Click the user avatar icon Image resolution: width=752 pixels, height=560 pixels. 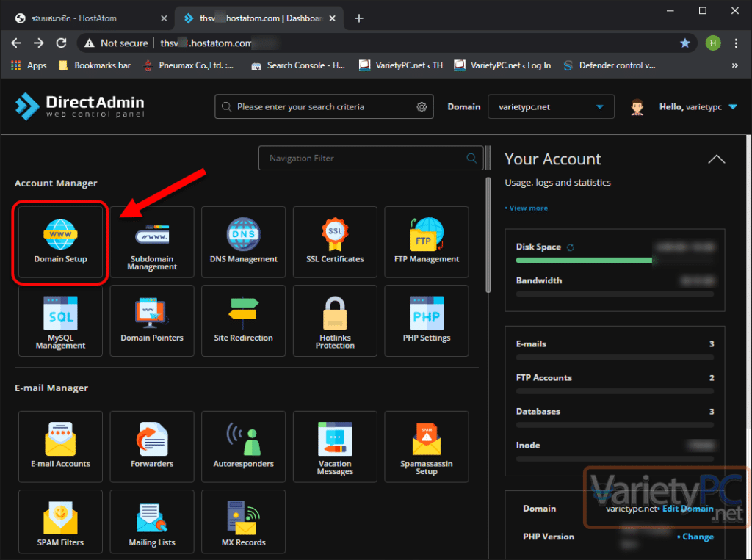tap(637, 107)
